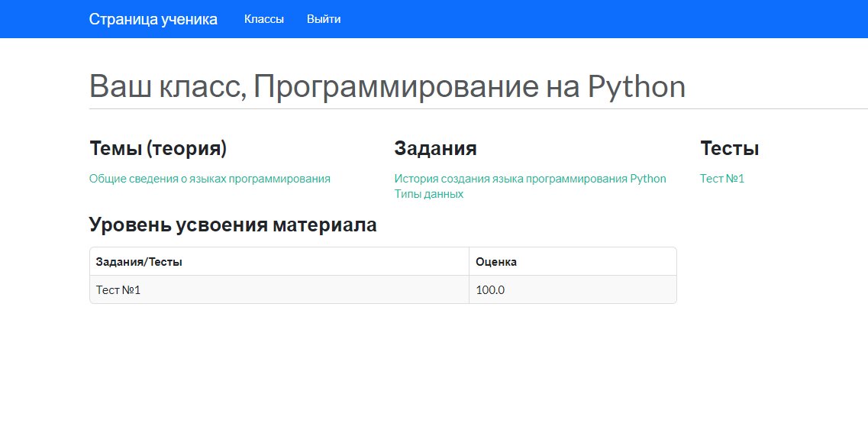Open Тест №1 link under Тесты

(722, 178)
